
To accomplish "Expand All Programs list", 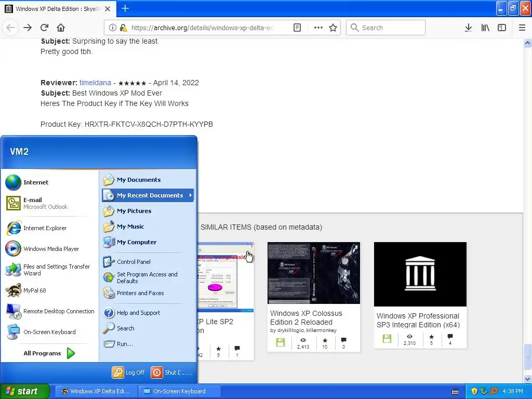I will [x=49, y=353].
